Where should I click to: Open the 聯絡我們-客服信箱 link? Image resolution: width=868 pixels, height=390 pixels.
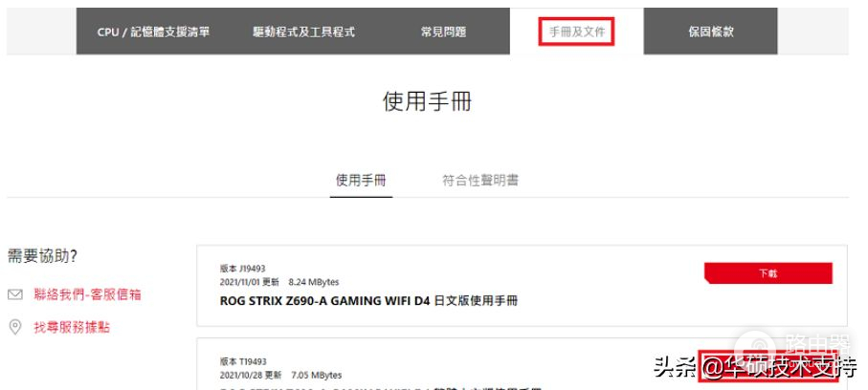click(x=87, y=294)
